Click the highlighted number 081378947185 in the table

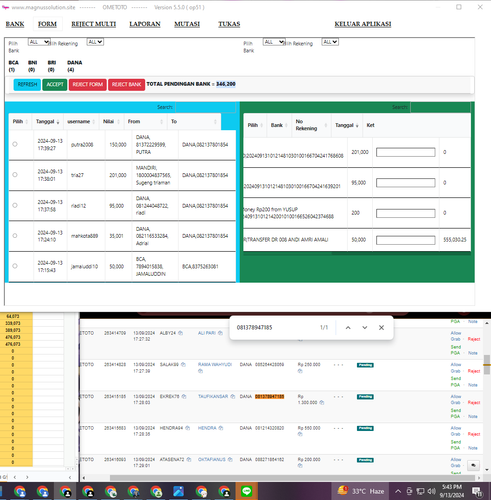coord(269,396)
